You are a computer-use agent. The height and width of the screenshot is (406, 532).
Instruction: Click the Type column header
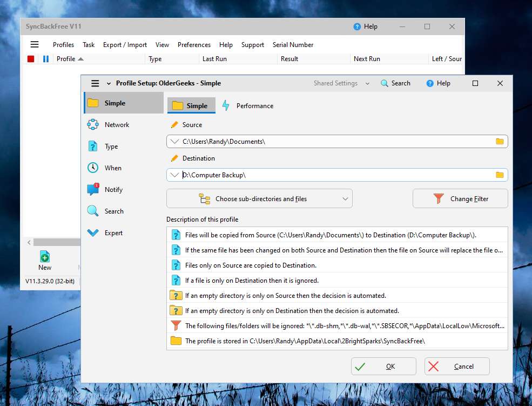172,59
